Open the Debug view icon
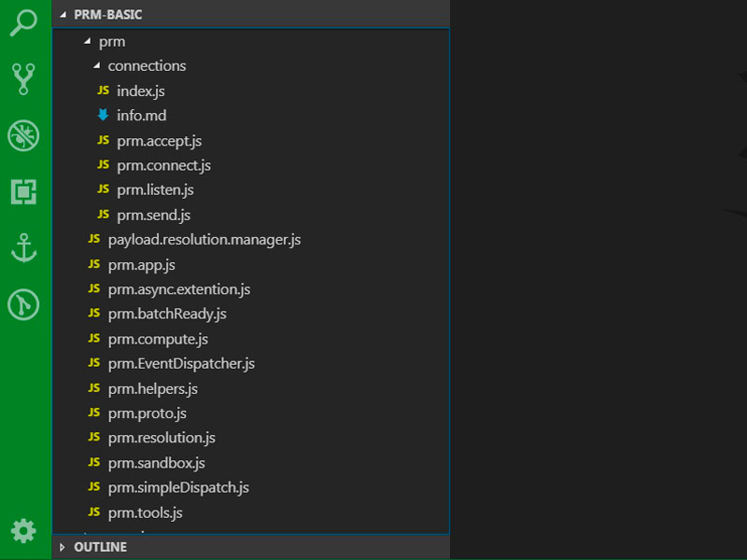This screenshot has width=747, height=560. [x=23, y=135]
